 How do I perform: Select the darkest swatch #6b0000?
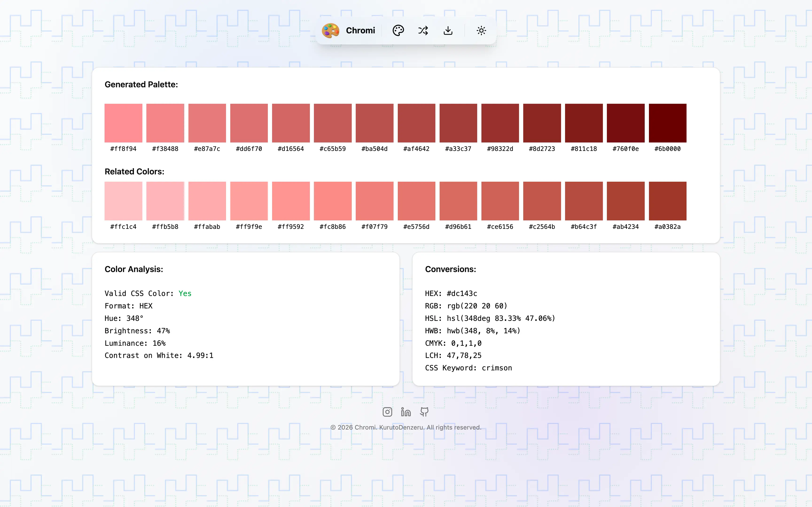pyautogui.click(x=667, y=123)
